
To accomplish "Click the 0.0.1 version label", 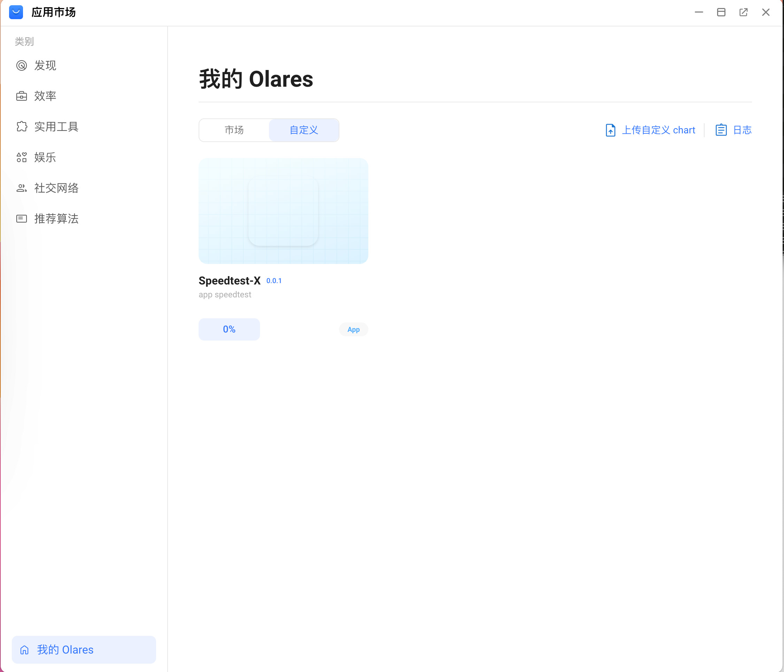I will tap(274, 281).
